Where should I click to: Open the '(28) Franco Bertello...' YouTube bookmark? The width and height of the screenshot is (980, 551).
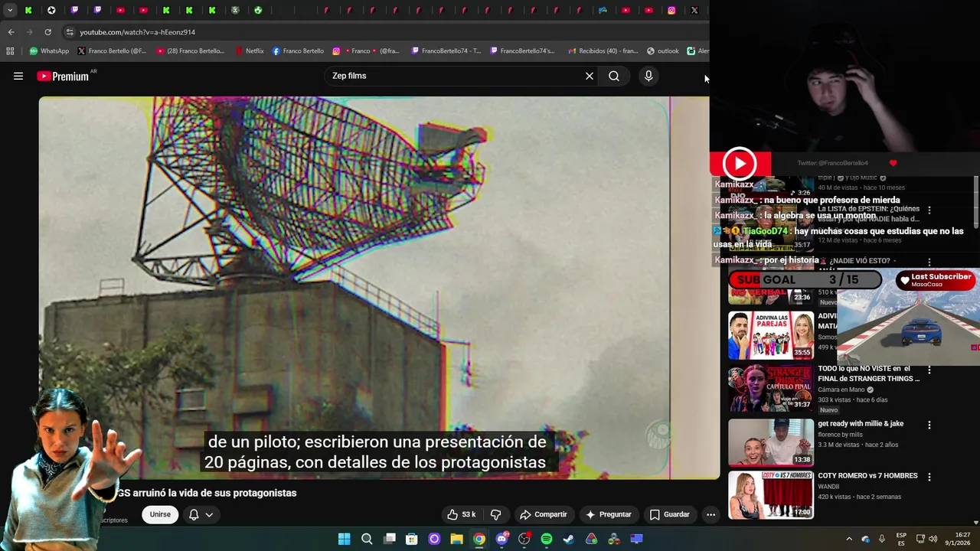coord(191,51)
